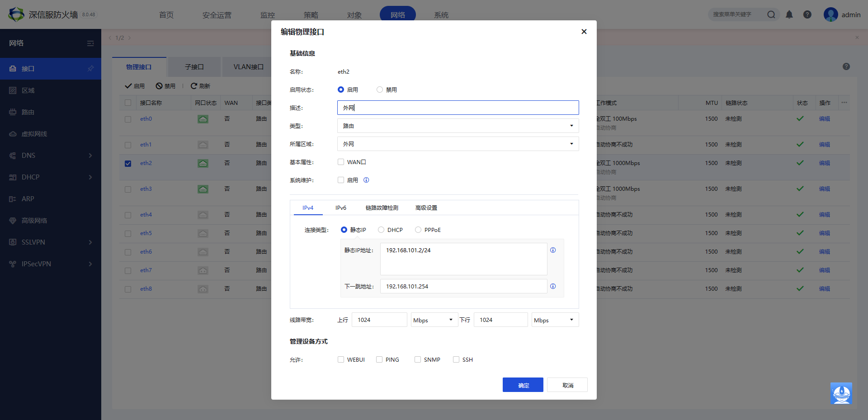Select the PPPoE connection type

coord(418,230)
